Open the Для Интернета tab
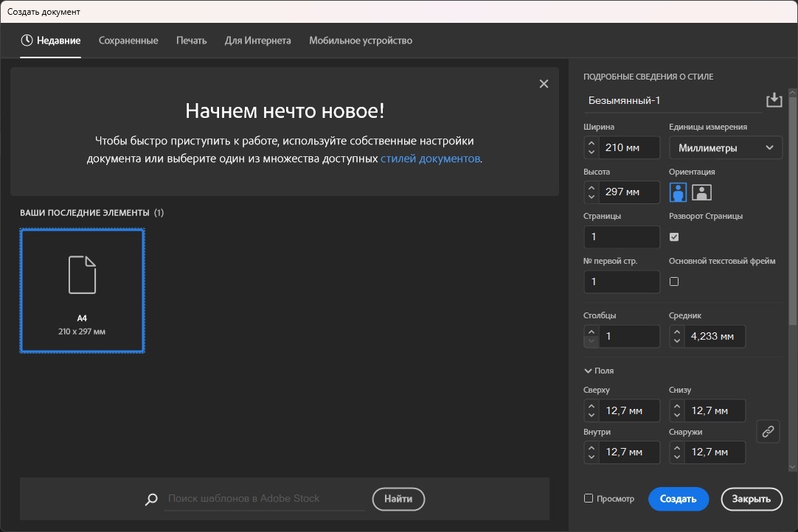Viewport: 798px width, 532px height. pyautogui.click(x=257, y=41)
